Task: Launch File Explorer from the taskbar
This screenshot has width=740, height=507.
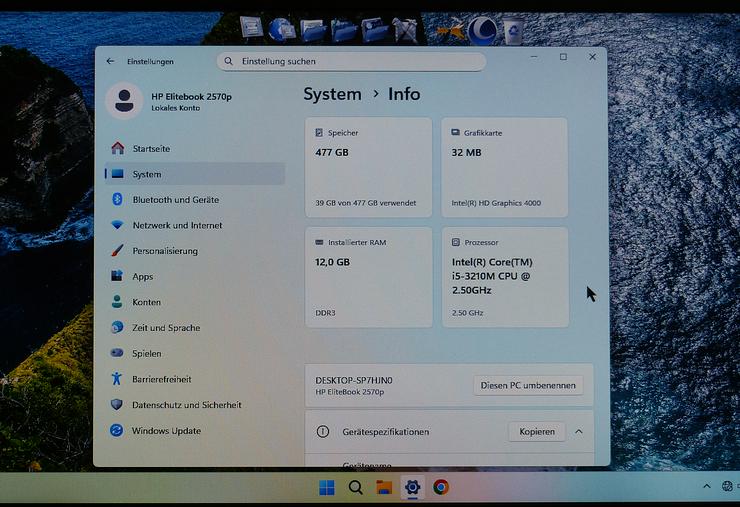Action: [x=384, y=487]
